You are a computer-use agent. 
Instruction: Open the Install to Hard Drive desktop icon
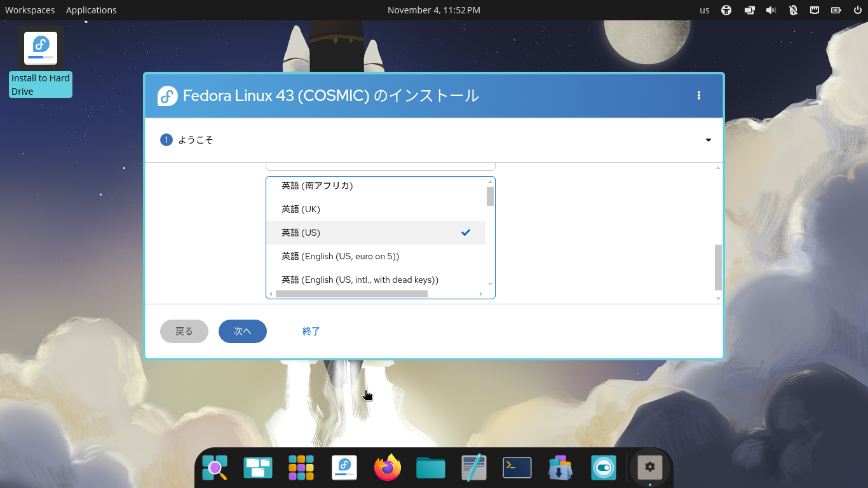click(x=41, y=62)
